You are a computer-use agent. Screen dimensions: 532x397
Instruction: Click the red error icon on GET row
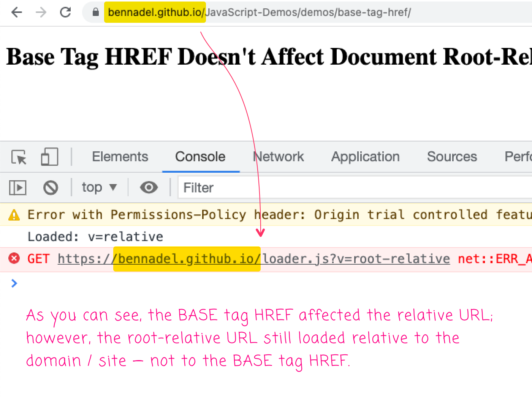14,259
